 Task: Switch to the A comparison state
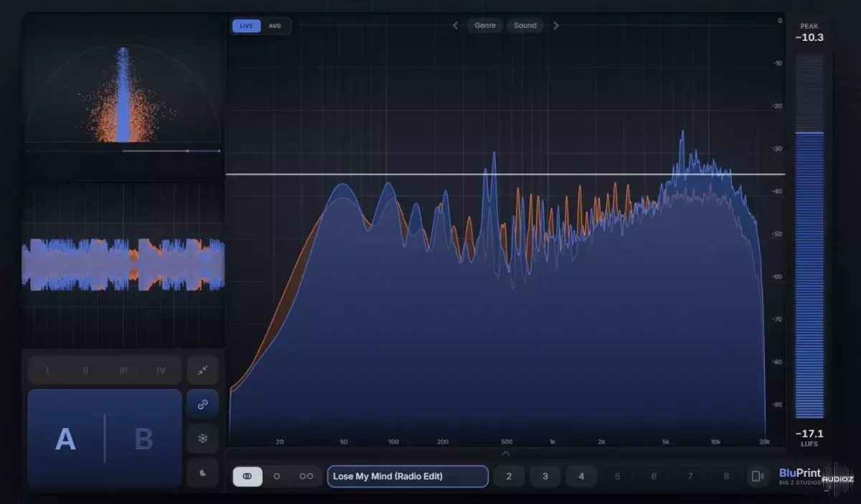click(x=66, y=439)
